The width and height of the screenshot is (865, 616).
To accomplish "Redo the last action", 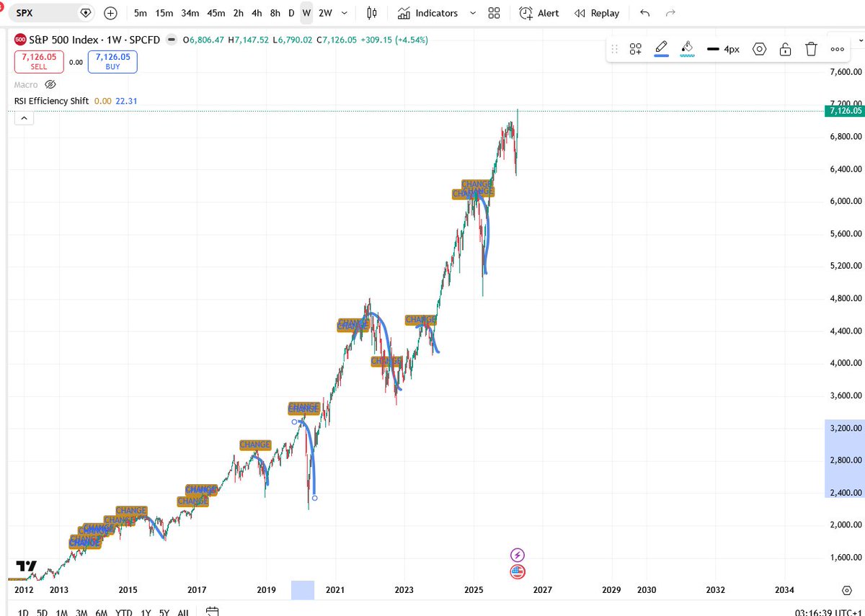I will (670, 13).
